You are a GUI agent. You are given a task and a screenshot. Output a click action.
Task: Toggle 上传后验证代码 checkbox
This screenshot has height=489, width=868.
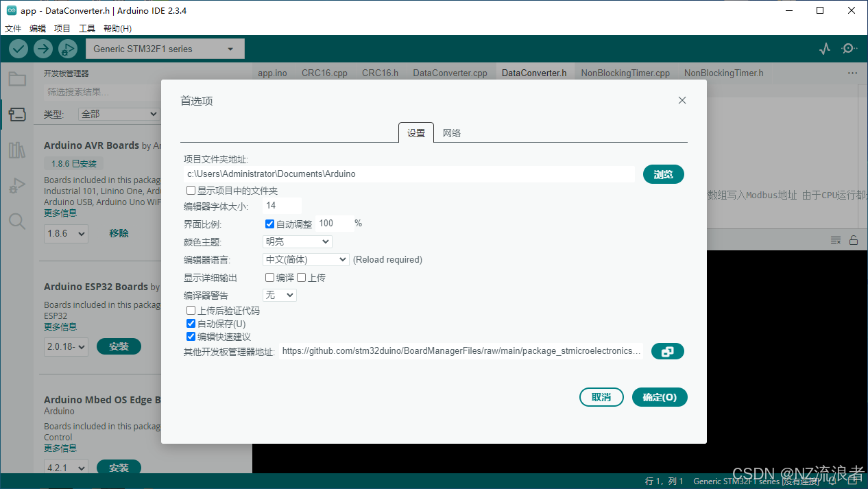191,311
